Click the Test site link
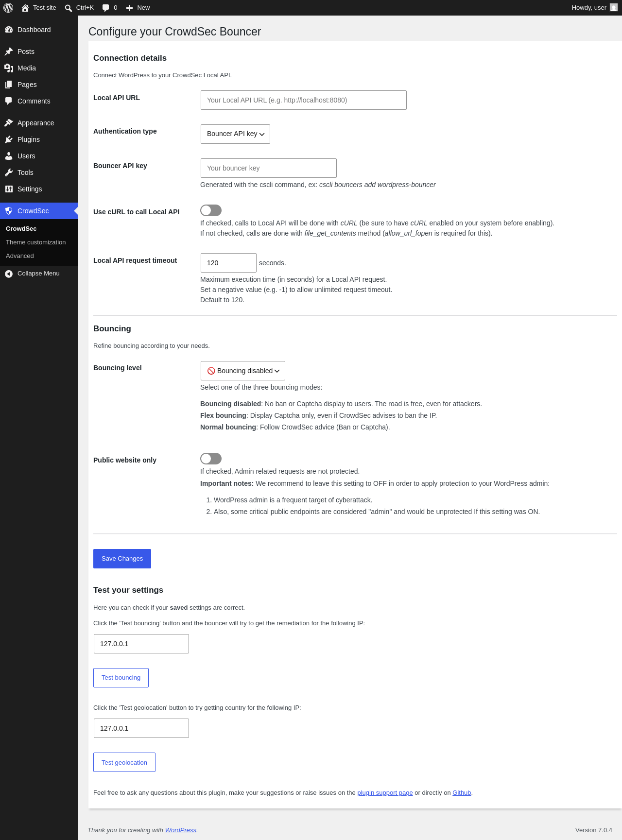622x840 pixels. pos(45,8)
